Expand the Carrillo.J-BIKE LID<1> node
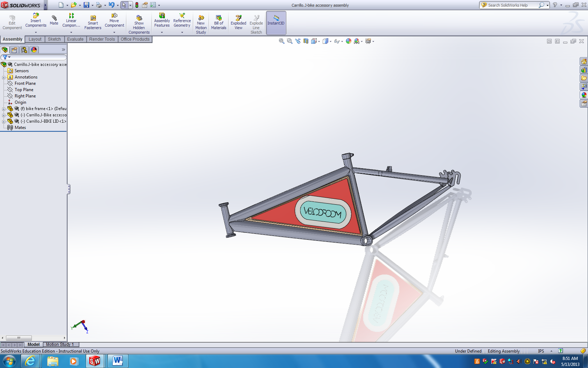The width and height of the screenshot is (588, 368). pos(3,121)
